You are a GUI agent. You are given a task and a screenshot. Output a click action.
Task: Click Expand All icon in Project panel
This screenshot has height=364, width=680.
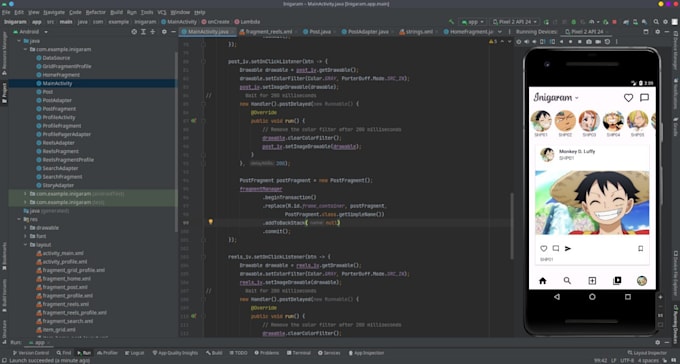coord(143,32)
